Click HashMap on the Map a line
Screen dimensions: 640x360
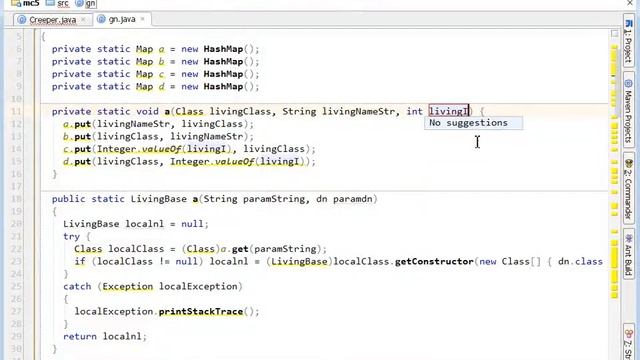click(x=223, y=49)
